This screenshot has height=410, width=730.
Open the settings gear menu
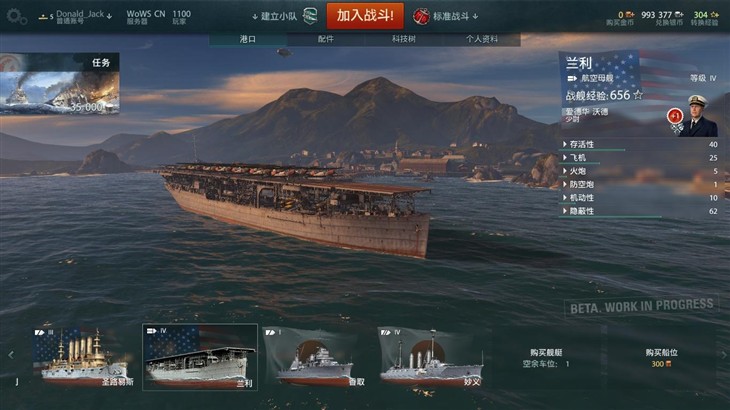(x=17, y=17)
